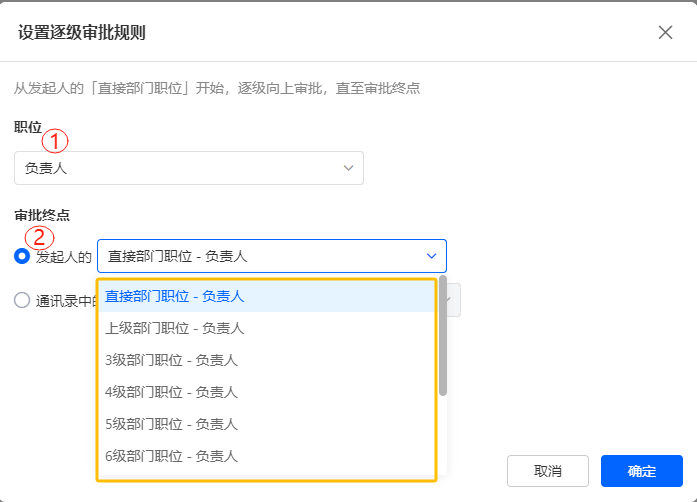The width and height of the screenshot is (697, 502).
Task: Click the partially hidden dropdown beside 通讯录中的
Action: click(x=454, y=299)
